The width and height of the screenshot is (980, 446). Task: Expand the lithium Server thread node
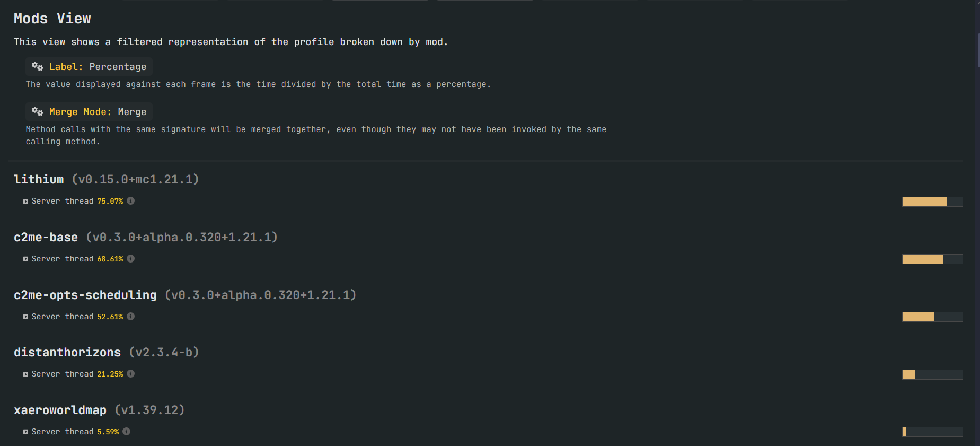[x=25, y=202]
